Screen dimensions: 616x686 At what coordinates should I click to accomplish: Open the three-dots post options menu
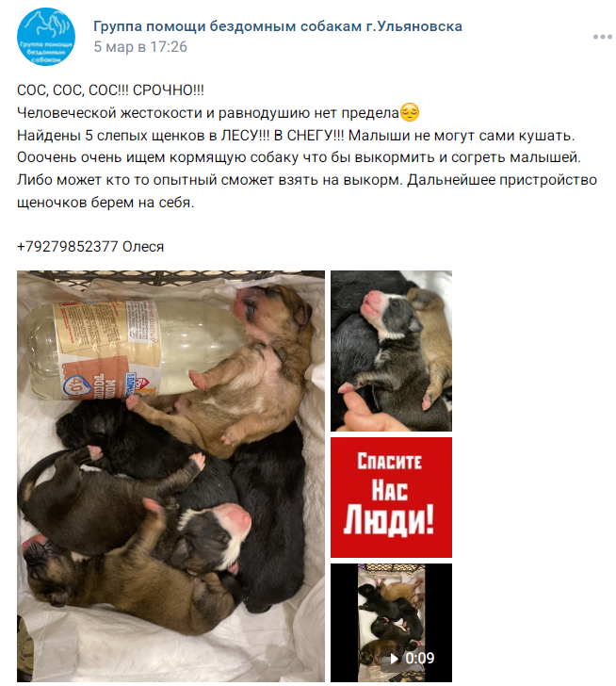coord(602,37)
